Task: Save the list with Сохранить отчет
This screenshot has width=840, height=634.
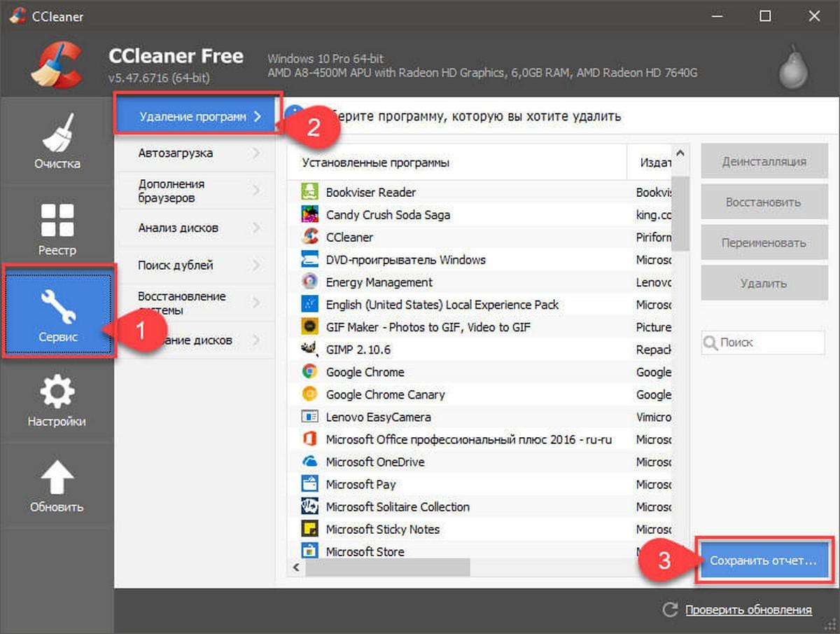Action: pos(764,560)
